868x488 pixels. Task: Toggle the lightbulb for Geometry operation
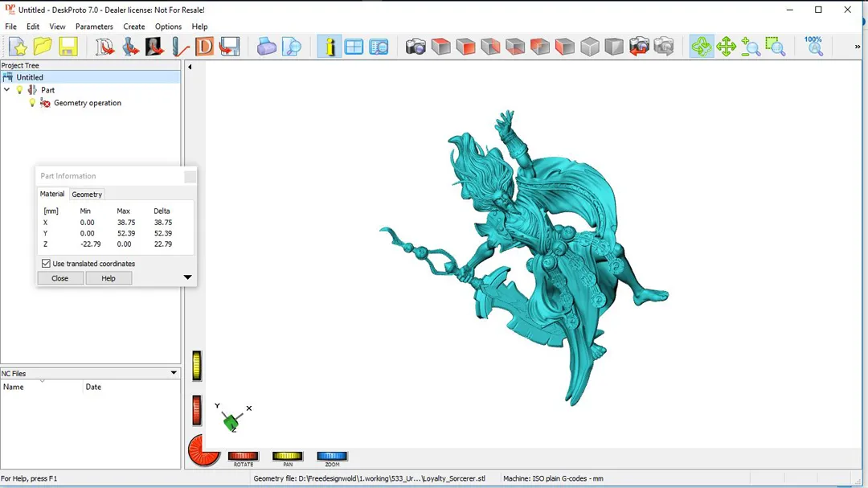click(x=32, y=102)
